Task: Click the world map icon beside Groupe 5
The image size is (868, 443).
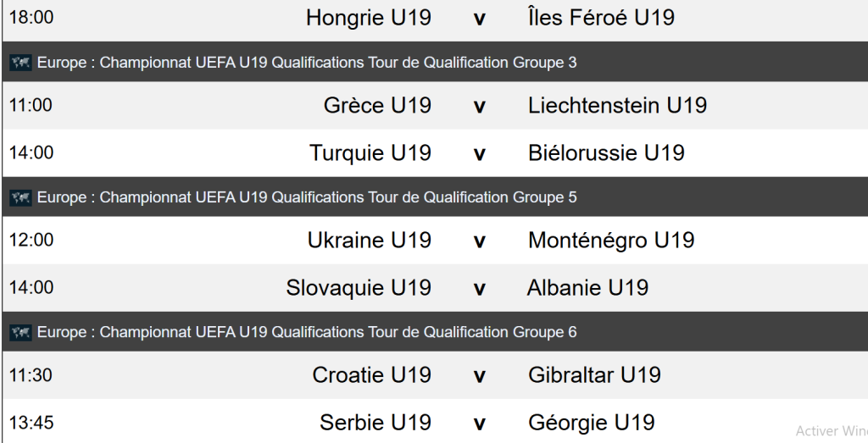Action: click(x=20, y=197)
